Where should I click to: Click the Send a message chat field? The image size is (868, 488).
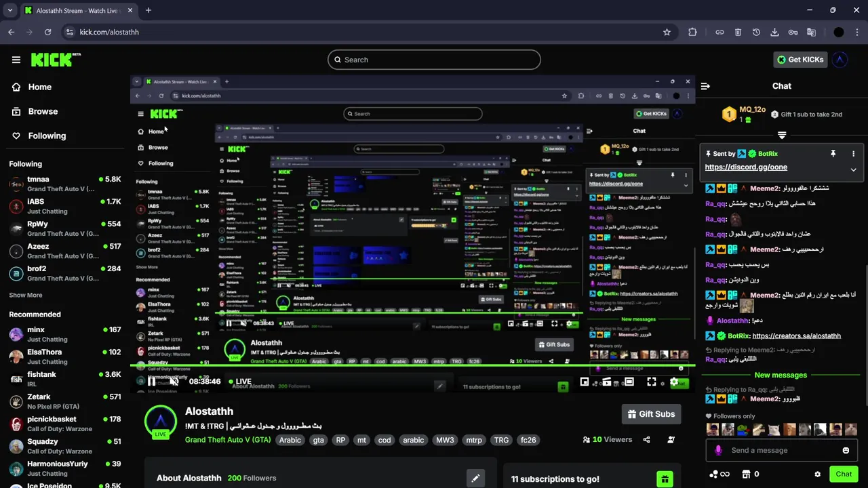[x=781, y=450]
